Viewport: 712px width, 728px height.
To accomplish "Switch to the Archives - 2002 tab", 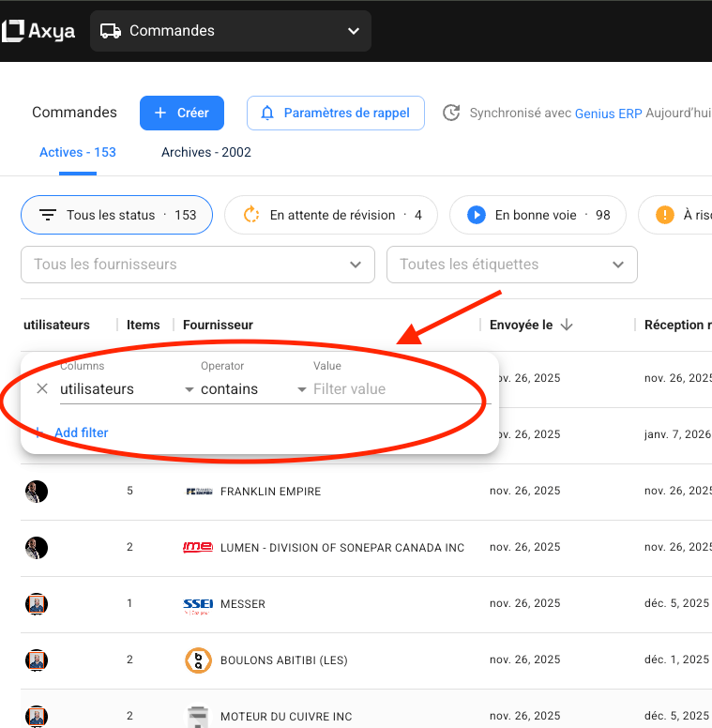I will pos(206,152).
